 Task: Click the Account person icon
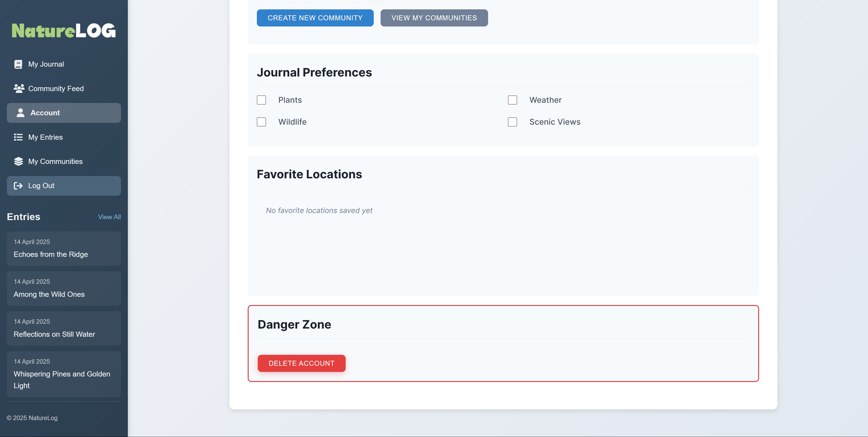click(21, 113)
